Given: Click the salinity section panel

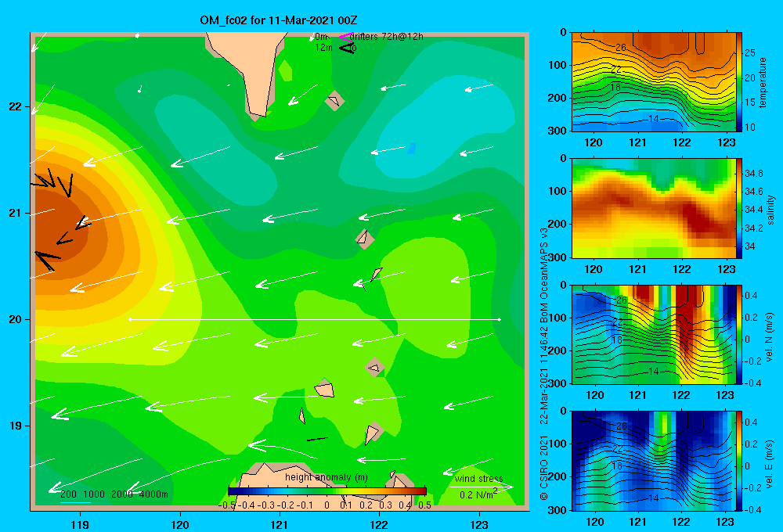Looking at the screenshot, I should click(x=653, y=208).
